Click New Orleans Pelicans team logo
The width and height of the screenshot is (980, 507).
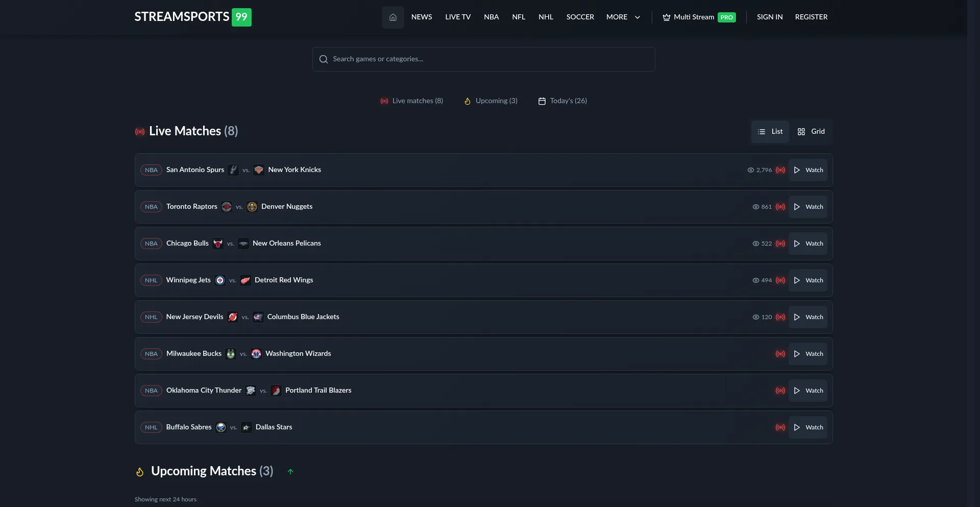(243, 244)
